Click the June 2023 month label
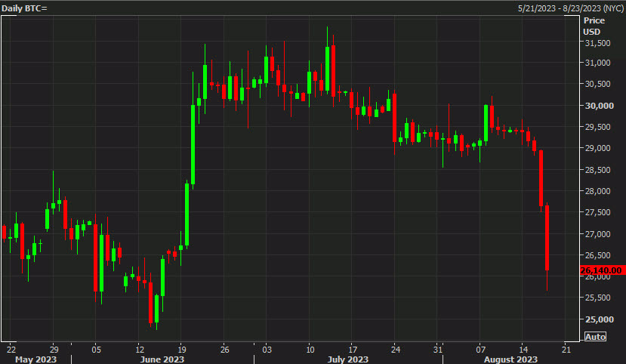 click(162, 359)
